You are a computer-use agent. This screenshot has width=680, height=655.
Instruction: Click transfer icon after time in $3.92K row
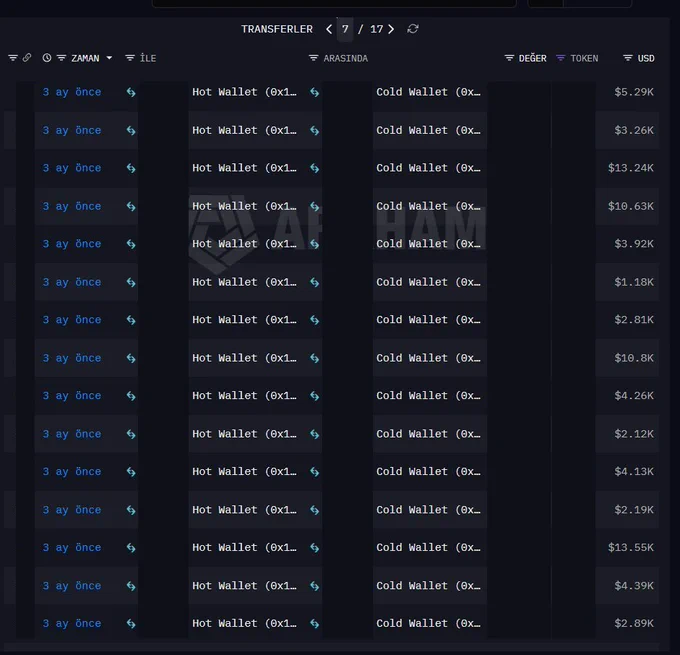131,244
